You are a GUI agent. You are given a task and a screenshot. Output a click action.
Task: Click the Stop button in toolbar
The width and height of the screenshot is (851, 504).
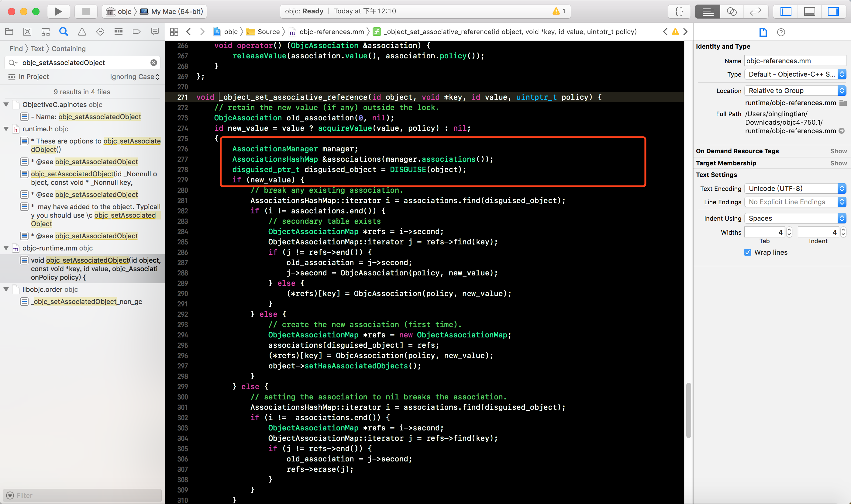86,12
